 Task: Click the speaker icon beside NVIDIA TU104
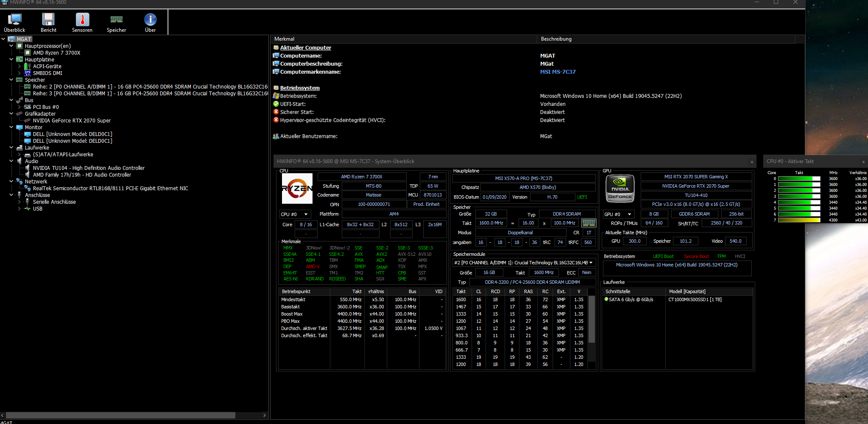[28, 168]
